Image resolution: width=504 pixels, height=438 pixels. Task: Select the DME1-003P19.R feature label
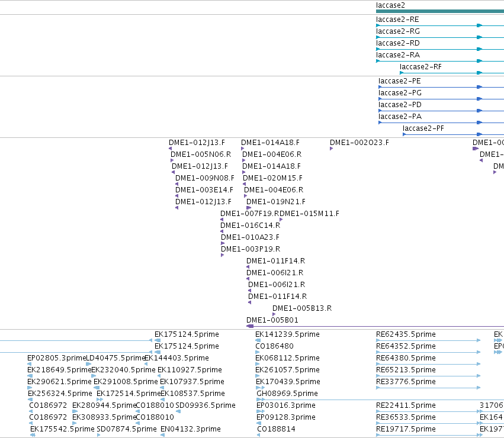coord(251,249)
